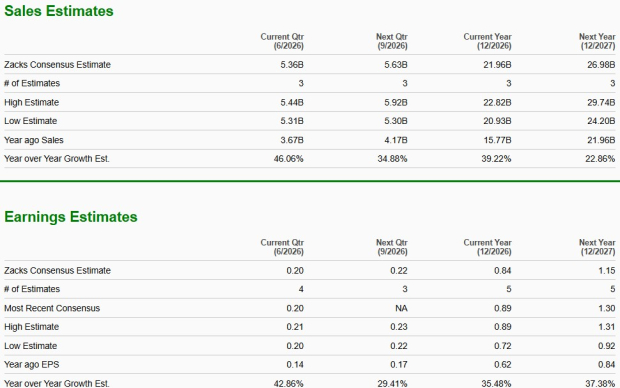The height and width of the screenshot is (388, 620).
Task: Click earnings high estimate 0.23
Action: 399,327
